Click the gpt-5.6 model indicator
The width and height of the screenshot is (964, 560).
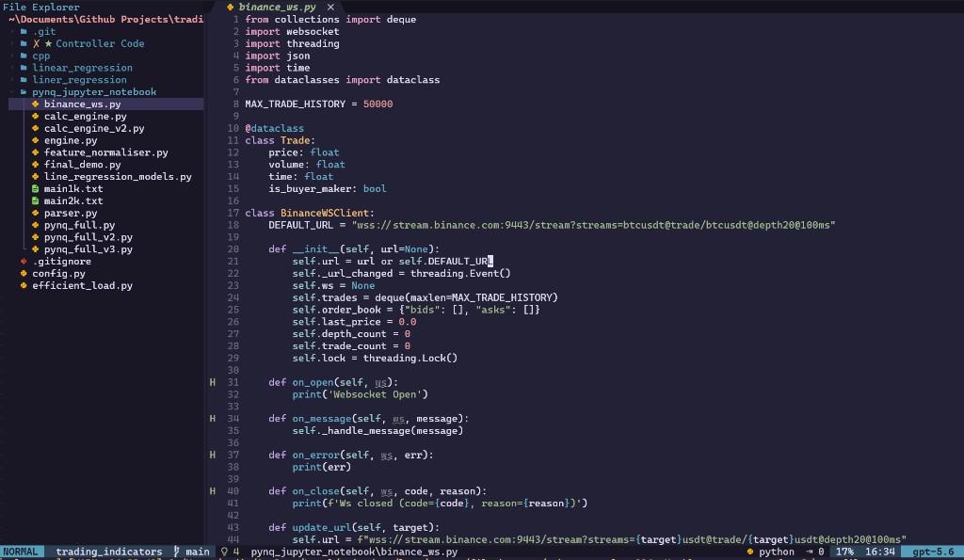(x=933, y=552)
